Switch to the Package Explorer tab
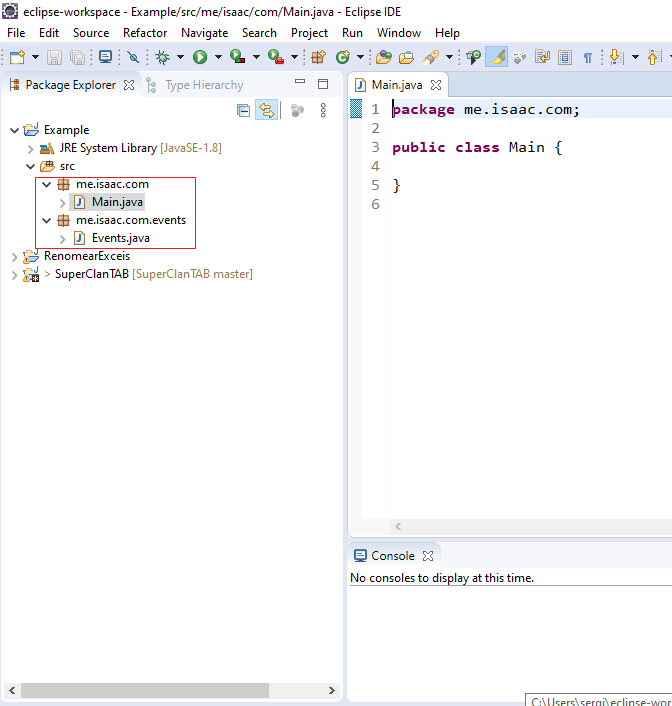672x706 pixels. tap(70, 85)
